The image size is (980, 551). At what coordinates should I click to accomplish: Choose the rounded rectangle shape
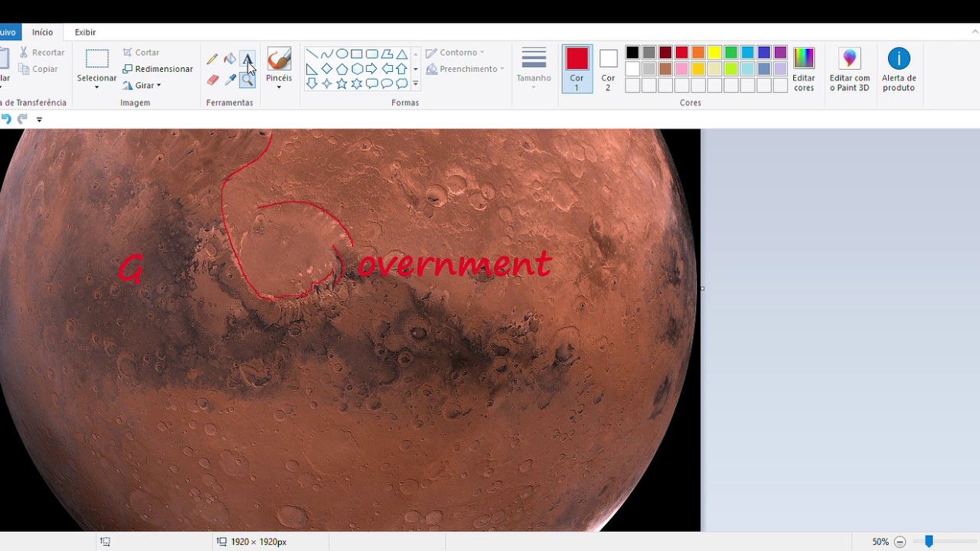(371, 54)
